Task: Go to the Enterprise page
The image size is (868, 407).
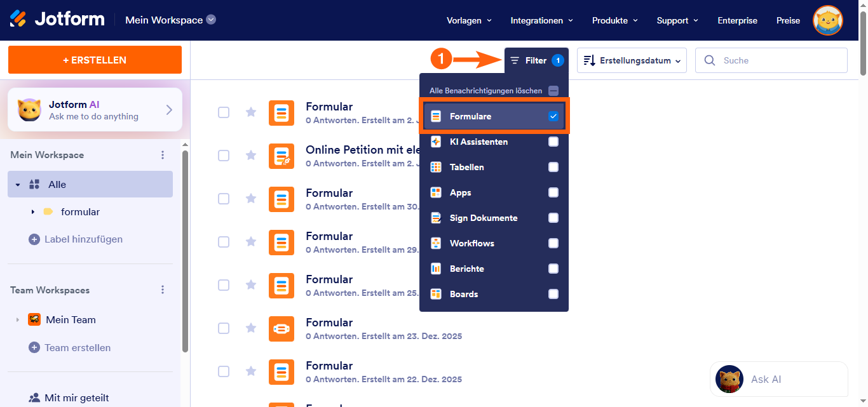Action: [x=737, y=20]
